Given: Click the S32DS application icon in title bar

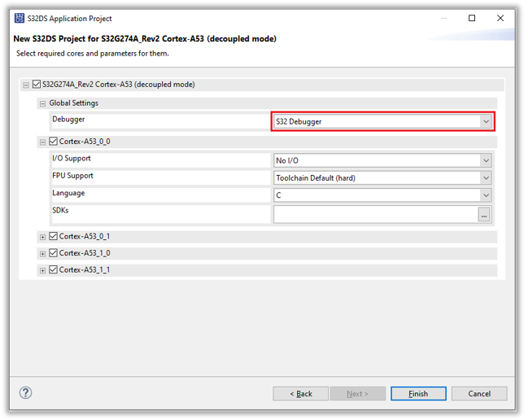Looking at the screenshot, I should 20,18.
